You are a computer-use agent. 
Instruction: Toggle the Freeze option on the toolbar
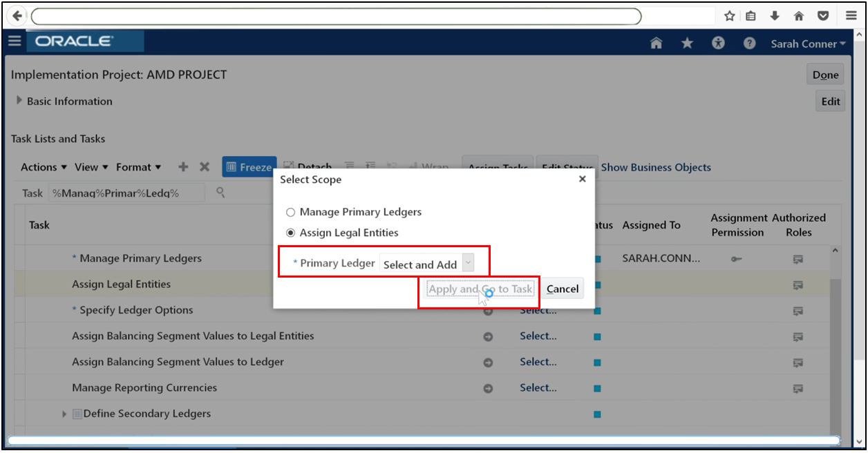[249, 166]
